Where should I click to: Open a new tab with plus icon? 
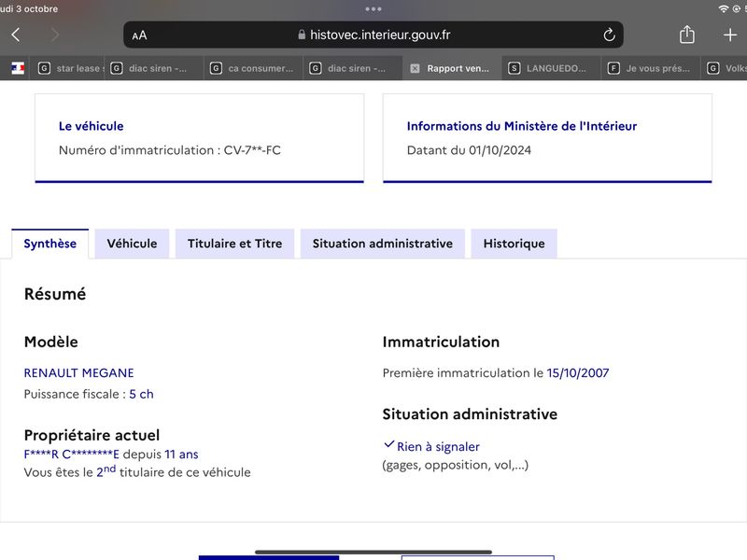730,35
